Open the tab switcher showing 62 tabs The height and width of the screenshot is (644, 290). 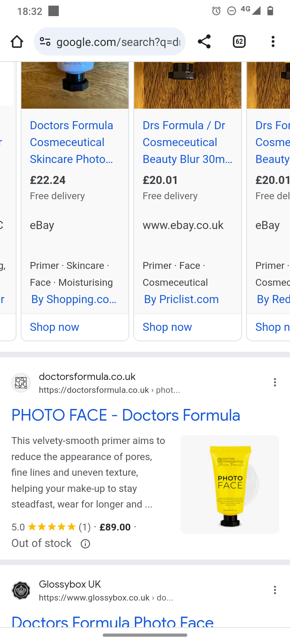click(239, 41)
